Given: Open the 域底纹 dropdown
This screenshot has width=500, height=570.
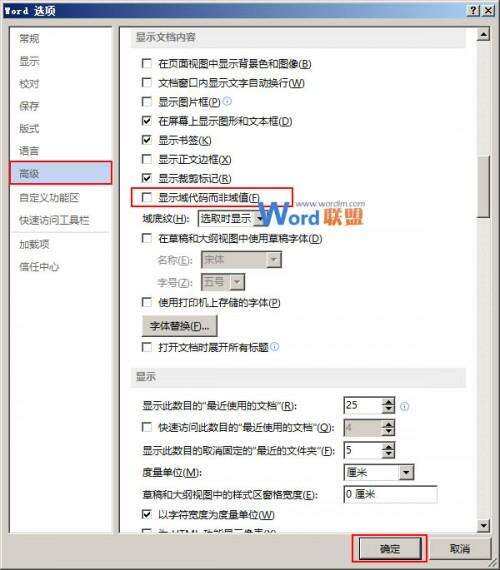Looking at the screenshot, I should click(260, 218).
